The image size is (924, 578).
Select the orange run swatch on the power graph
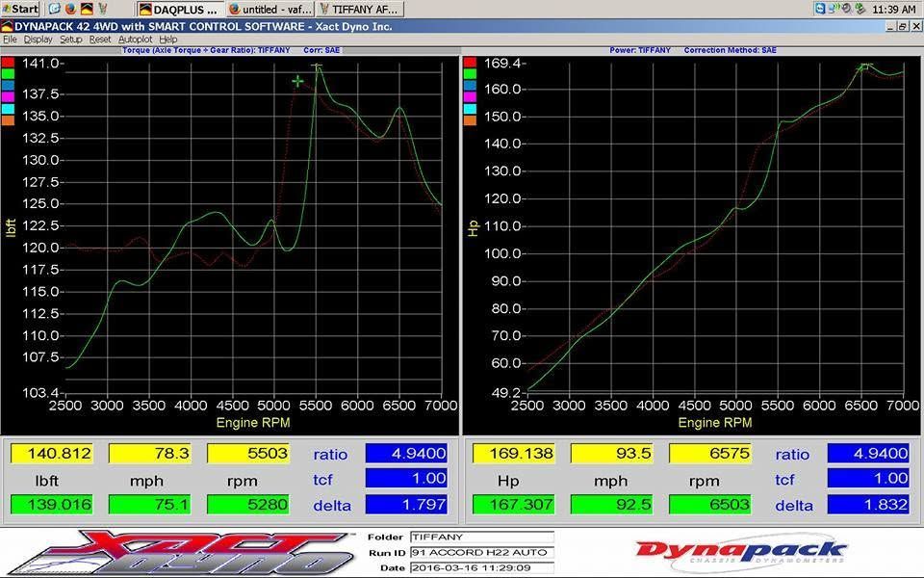470,120
